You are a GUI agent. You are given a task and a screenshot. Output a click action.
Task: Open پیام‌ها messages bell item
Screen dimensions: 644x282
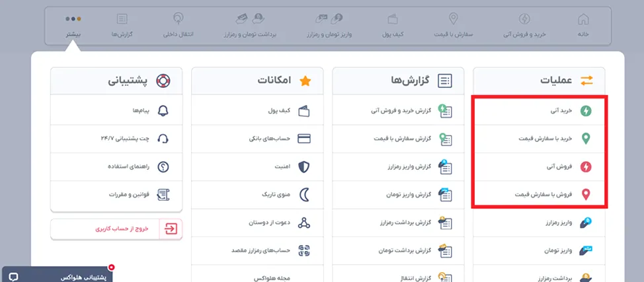(x=116, y=111)
